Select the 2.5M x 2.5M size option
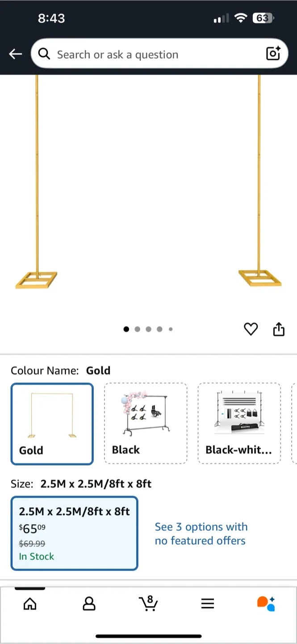 tap(74, 534)
